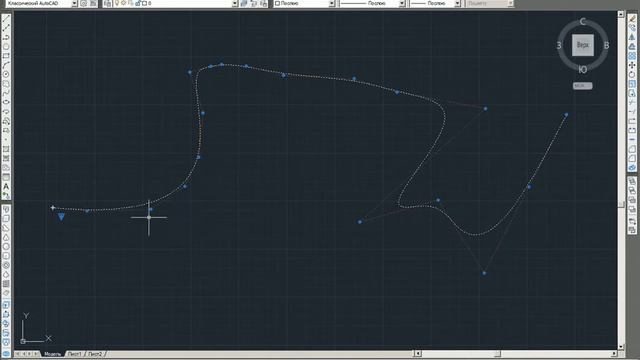Select the Line tool in Draw toolbar
Screen dimensions: 640x360
point(6,18)
